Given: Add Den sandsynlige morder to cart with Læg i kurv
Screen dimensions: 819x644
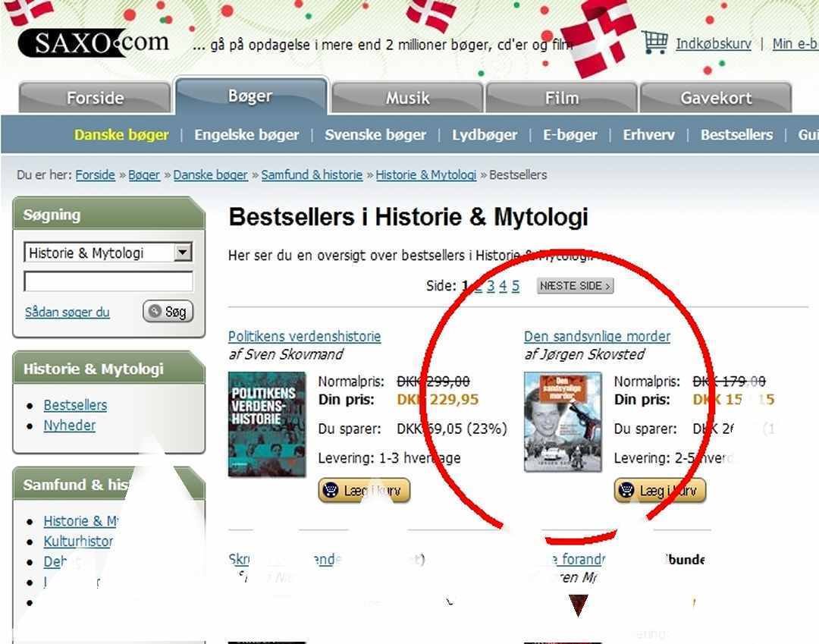Looking at the screenshot, I should 660,491.
